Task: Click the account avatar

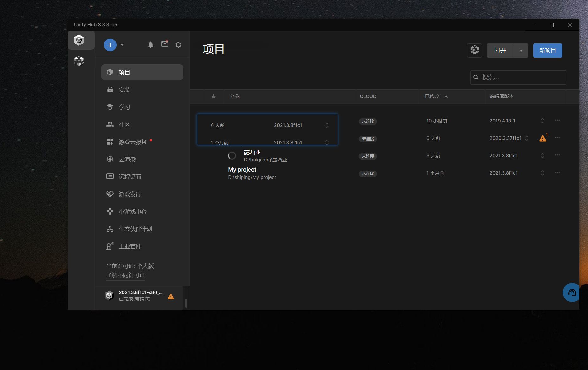Action: click(110, 45)
